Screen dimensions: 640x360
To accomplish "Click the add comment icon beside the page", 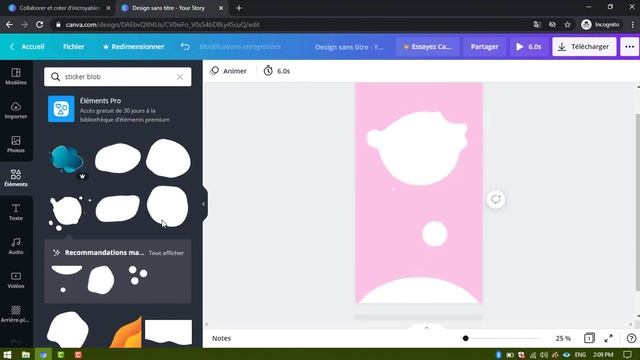I will pyautogui.click(x=496, y=200).
